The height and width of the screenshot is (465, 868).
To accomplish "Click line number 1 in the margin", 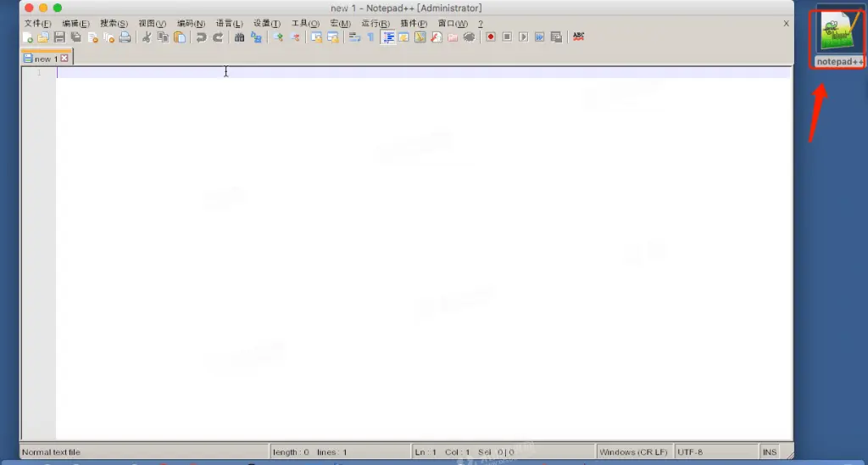I will [39, 73].
